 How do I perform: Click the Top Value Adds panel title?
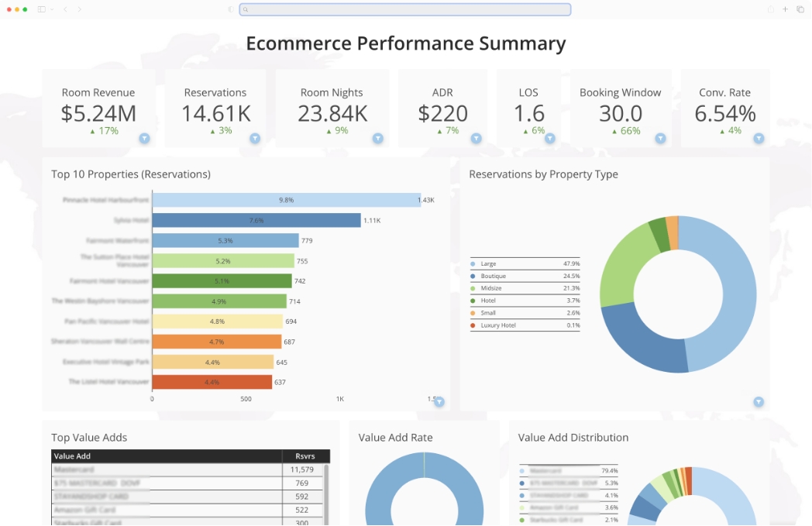[89, 438]
